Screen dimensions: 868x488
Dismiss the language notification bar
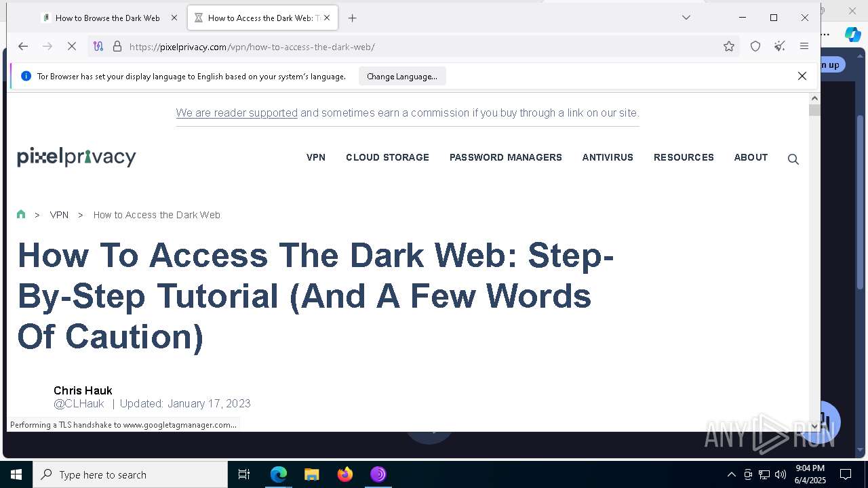click(x=802, y=76)
